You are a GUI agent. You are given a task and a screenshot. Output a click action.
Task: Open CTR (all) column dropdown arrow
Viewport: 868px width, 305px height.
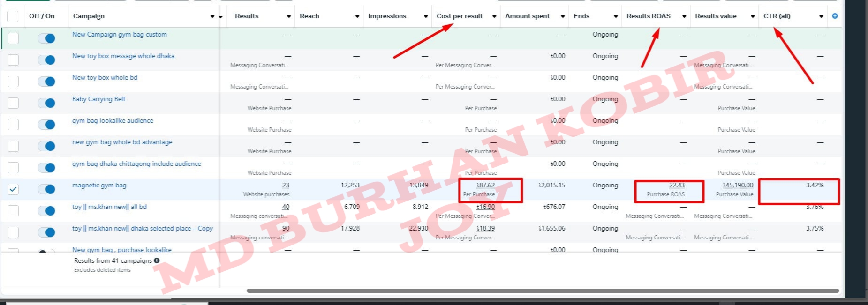coord(821,16)
